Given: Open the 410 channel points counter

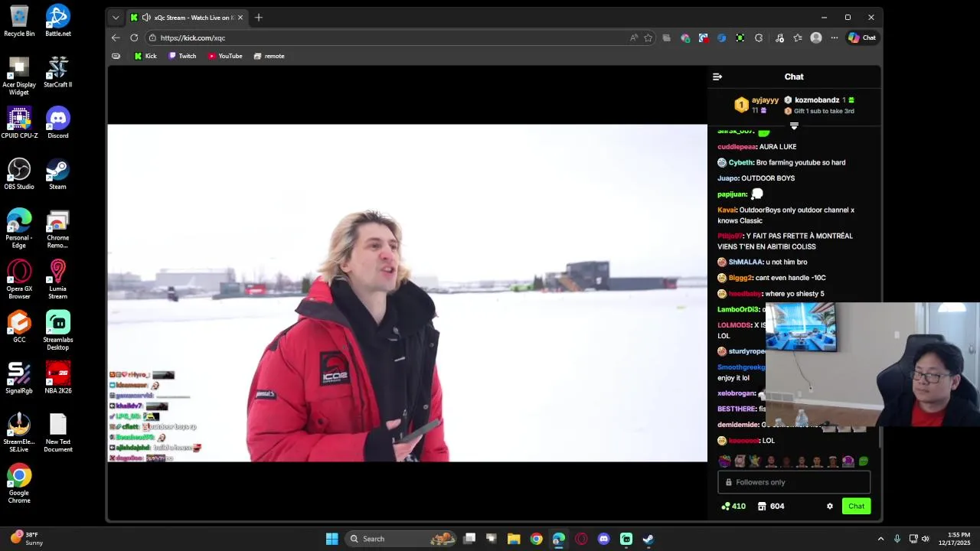Looking at the screenshot, I should (x=733, y=506).
